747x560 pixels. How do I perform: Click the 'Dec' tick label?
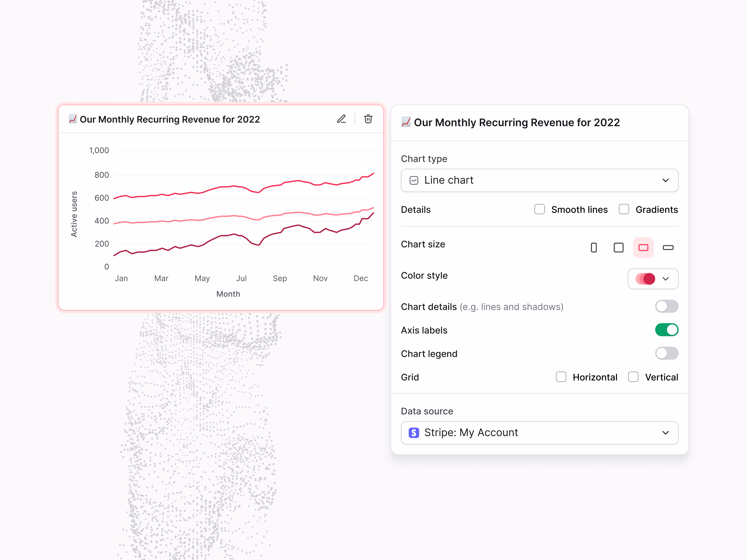tap(361, 278)
